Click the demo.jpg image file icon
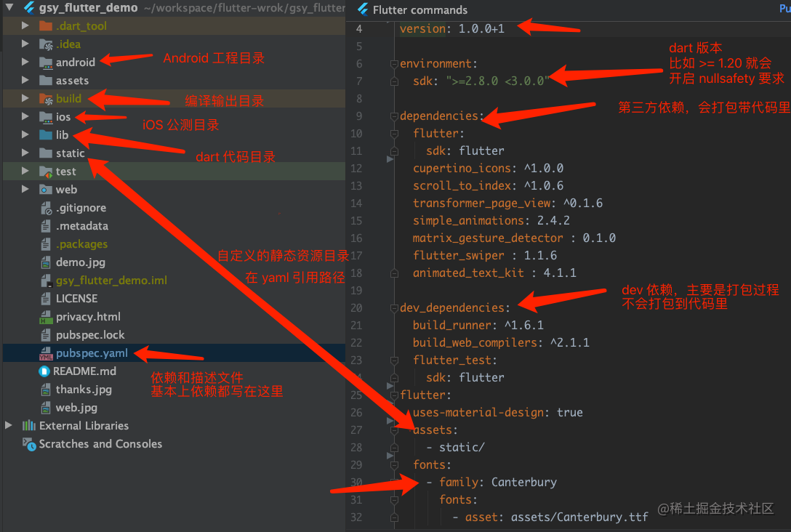The width and height of the screenshot is (791, 532). [46, 262]
